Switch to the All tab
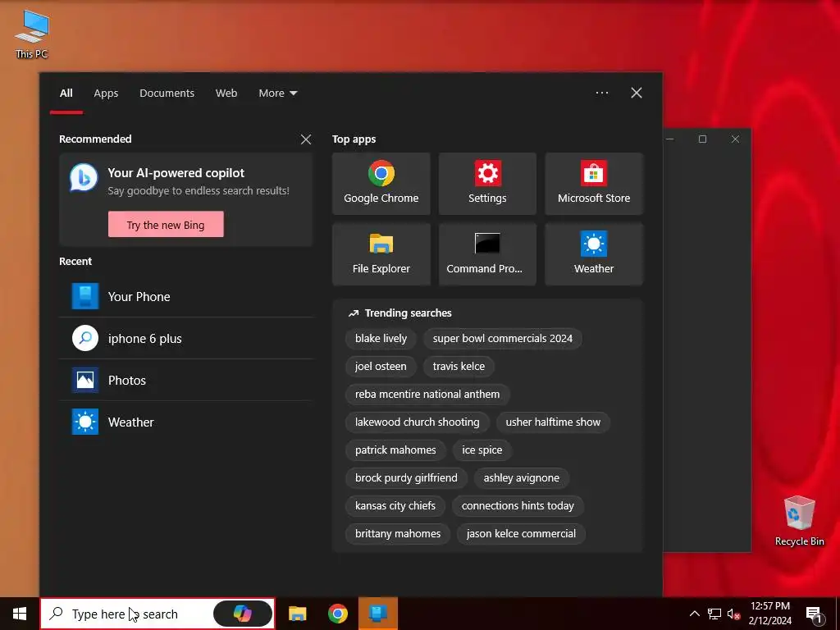Image resolution: width=840 pixels, height=630 pixels. pyautogui.click(x=66, y=94)
